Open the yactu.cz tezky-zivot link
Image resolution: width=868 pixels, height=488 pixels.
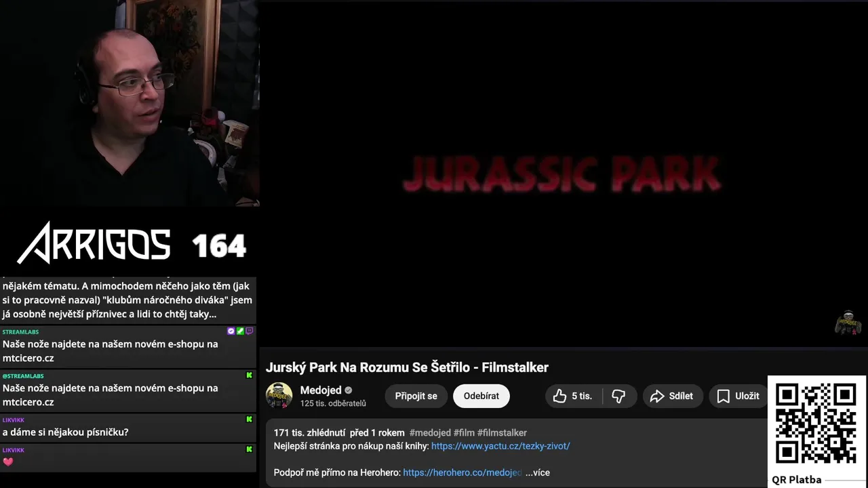pyautogui.click(x=500, y=446)
